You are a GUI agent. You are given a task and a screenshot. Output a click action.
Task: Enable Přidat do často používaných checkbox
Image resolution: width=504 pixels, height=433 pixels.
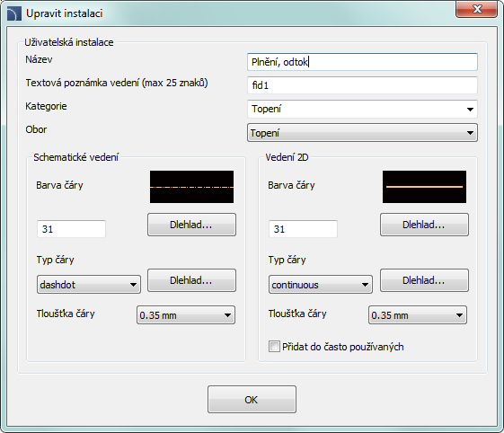click(274, 347)
